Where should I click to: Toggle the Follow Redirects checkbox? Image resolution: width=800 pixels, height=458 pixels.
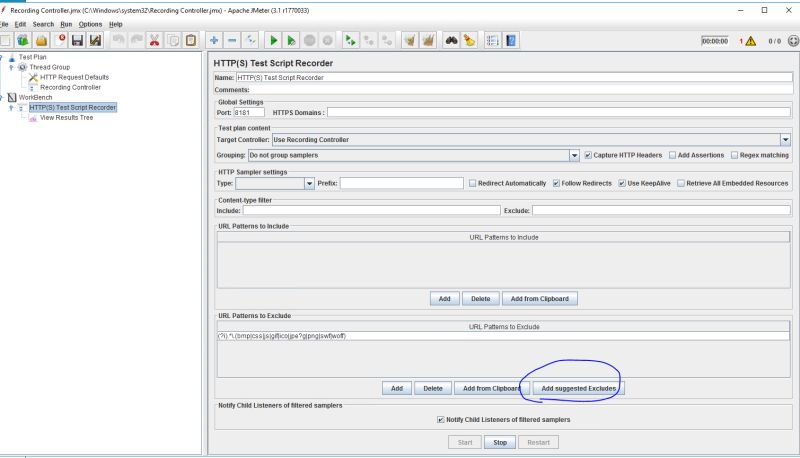tap(556, 183)
